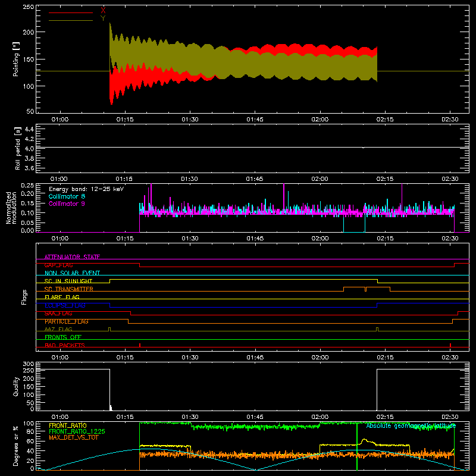The image size is (476, 476).
Task: Click the 02:30 time label under the Quality plot
Action: (450, 417)
